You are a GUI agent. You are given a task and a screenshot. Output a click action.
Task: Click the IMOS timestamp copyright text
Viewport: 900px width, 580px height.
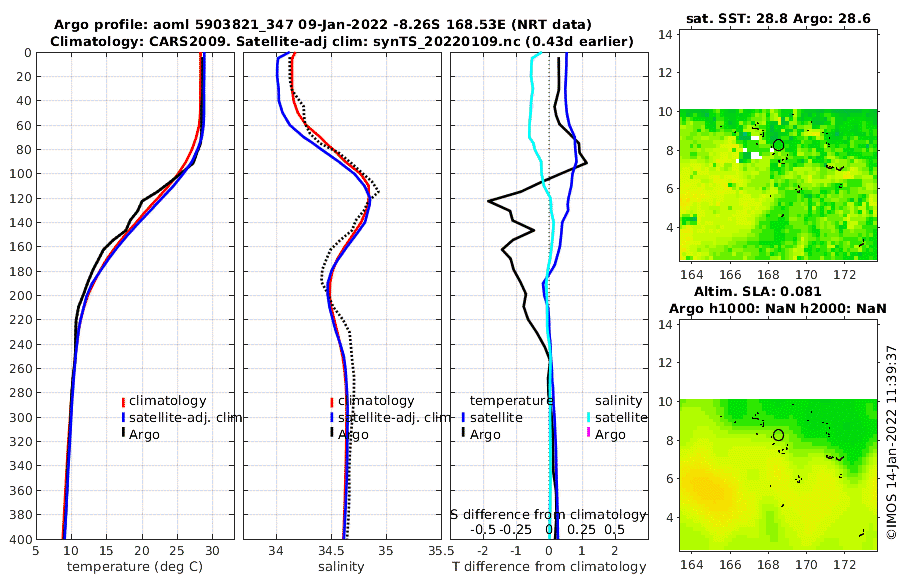click(x=891, y=442)
